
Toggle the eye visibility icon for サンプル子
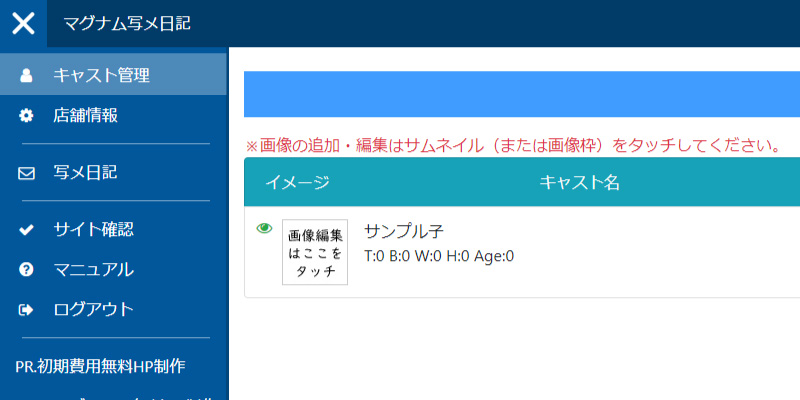point(264,228)
